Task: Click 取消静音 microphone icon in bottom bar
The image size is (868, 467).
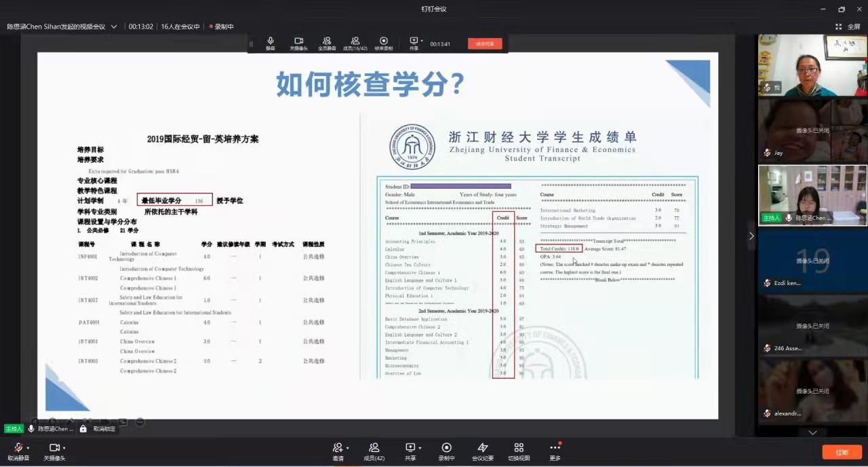Action: [18, 448]
